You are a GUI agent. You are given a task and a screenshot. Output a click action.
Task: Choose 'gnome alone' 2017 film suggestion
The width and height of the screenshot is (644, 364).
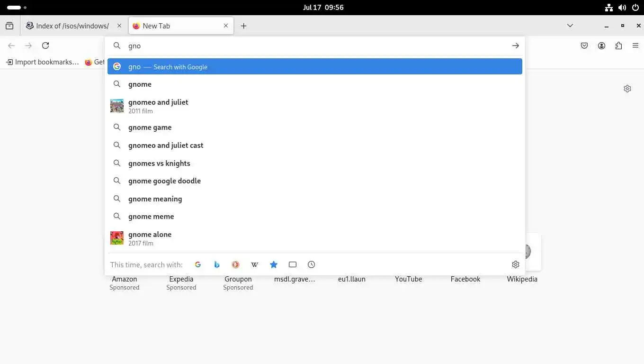pos(315,238)
